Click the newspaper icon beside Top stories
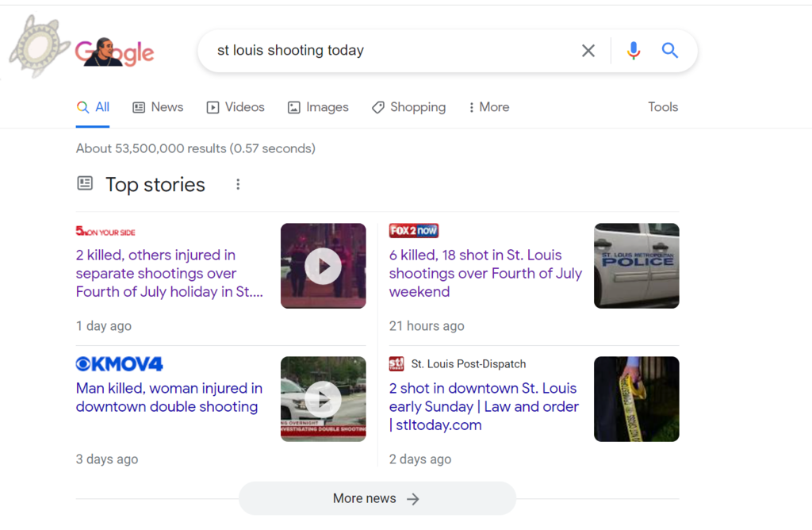 [x=85, y=183]
